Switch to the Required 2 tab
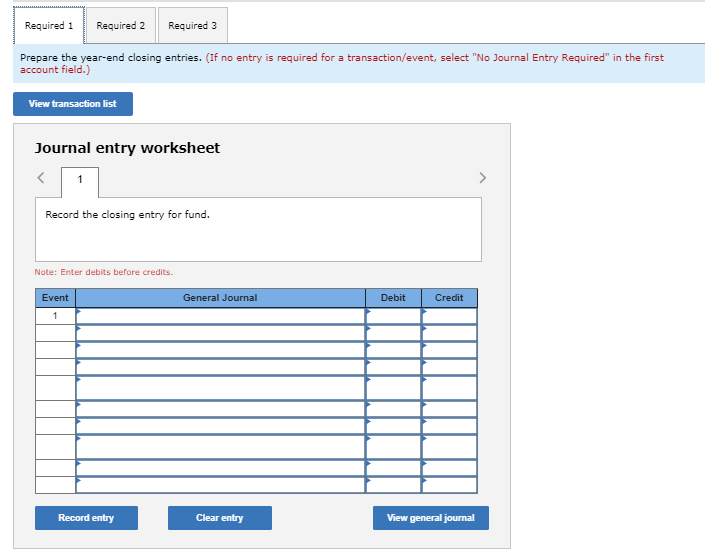 [x=121, y=26]
